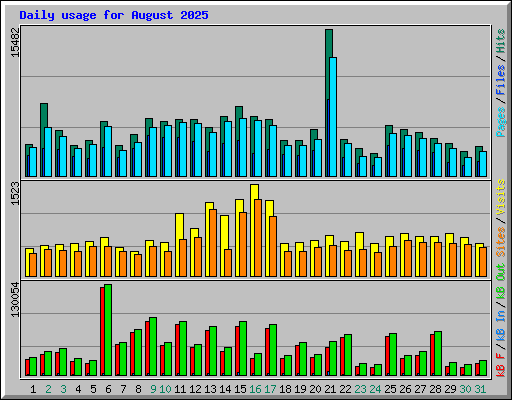Image resolution: width=512 pixels, height=400 pixels.
Task: Choose day label 7 below the chart
Action: (x=123, y=389)
